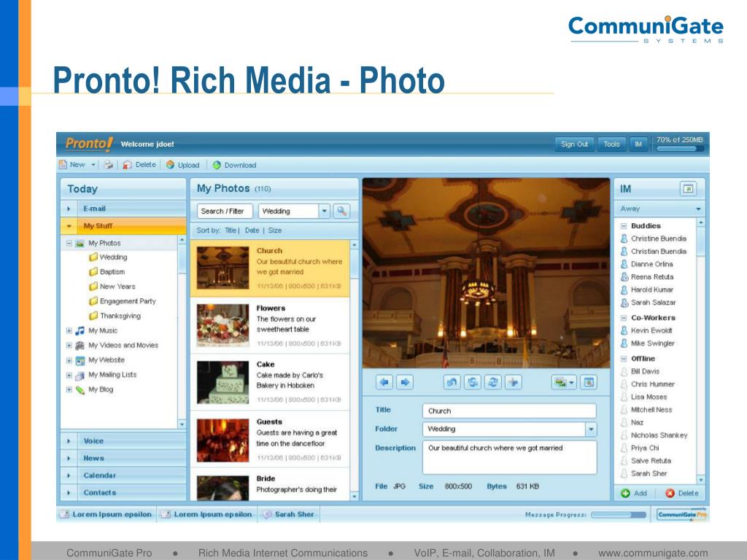Select co-worker Kevin Ewoldt

coord(646,330)
